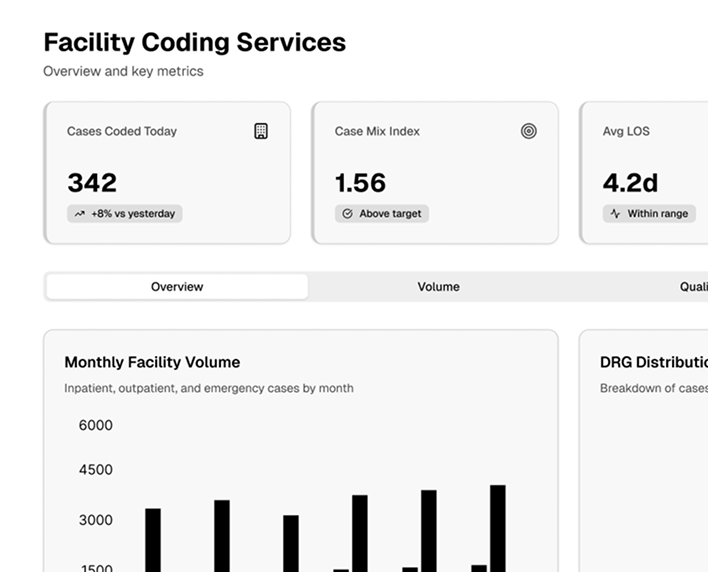Image resolution: width=708 pixels, height=572 pixels.
Task: Click the 'Within range' status badge
Action: 649,214
